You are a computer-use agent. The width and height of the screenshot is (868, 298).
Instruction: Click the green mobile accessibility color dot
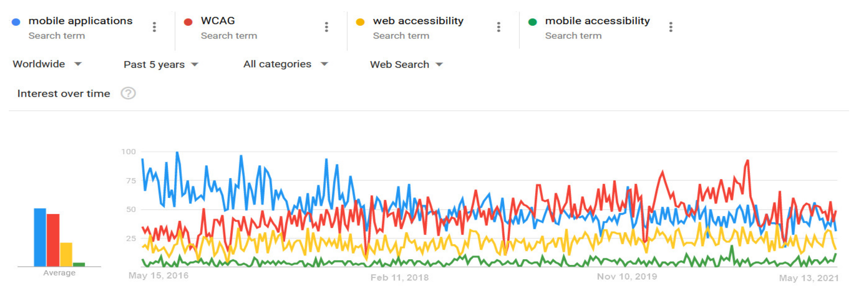pyautogui.click(x=532, y=22)
